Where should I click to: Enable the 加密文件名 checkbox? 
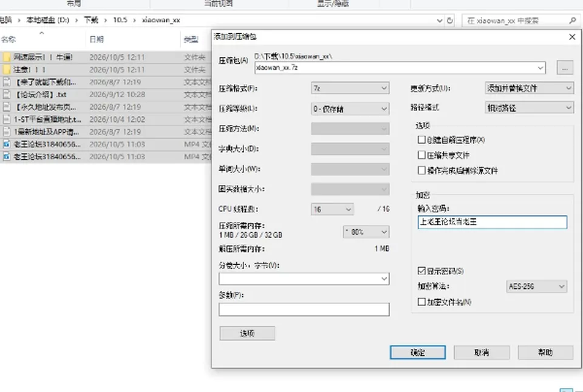point(421,302)
